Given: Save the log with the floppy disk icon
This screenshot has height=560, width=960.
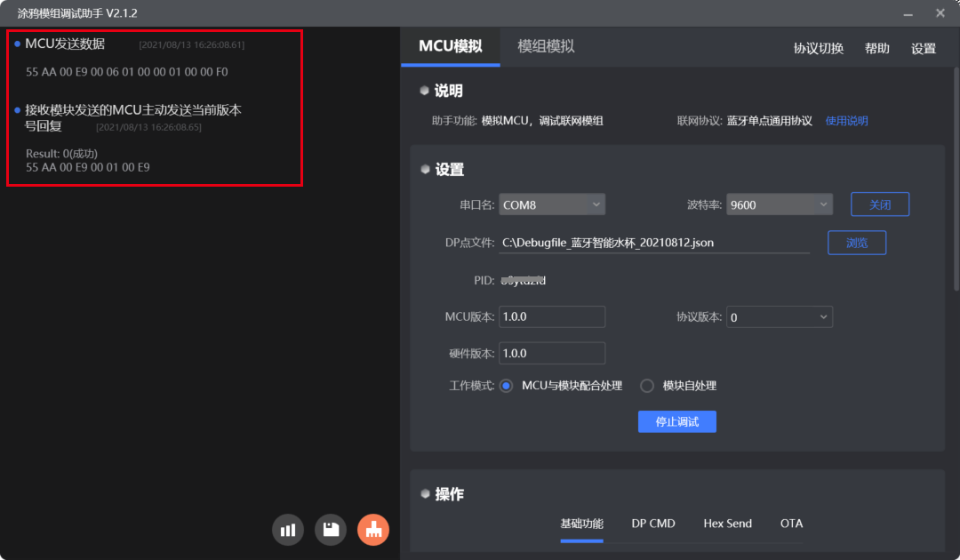Looking at the screenshot, I should tap(331, 531).
